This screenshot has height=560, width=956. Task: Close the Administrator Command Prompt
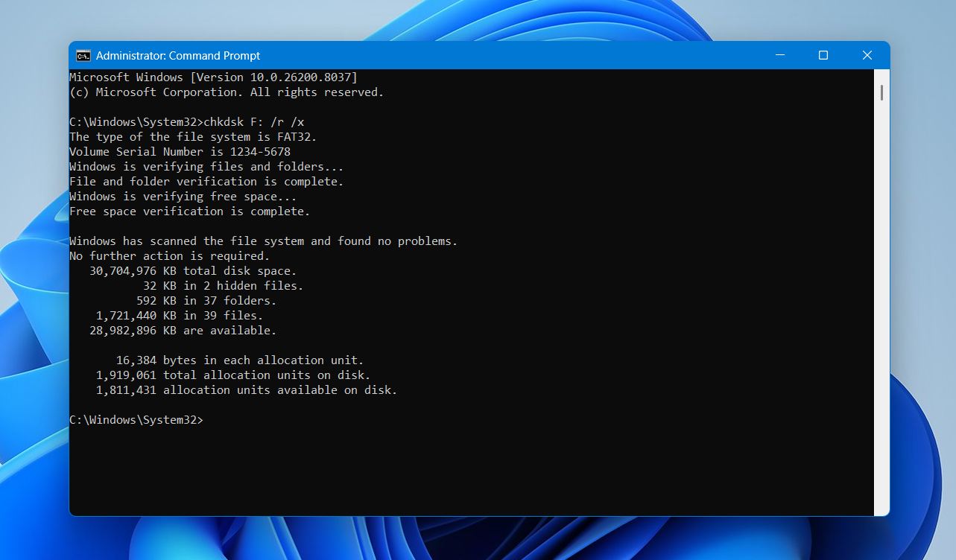[867, 54]
